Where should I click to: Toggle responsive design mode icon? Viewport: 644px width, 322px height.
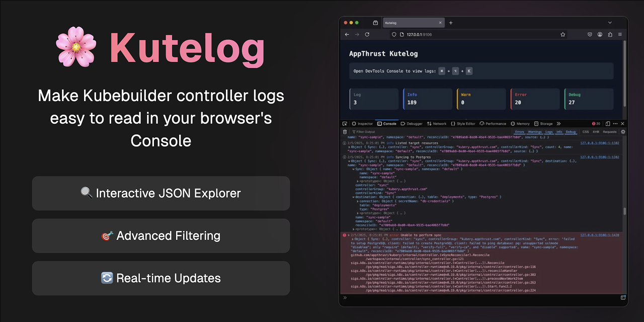tap(608, 124)
